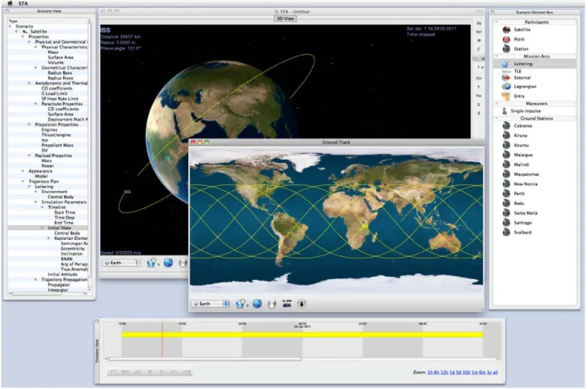Pick the Maspalomas ground station icon
This screenshot has width=588, height=389.
(506, 174)
